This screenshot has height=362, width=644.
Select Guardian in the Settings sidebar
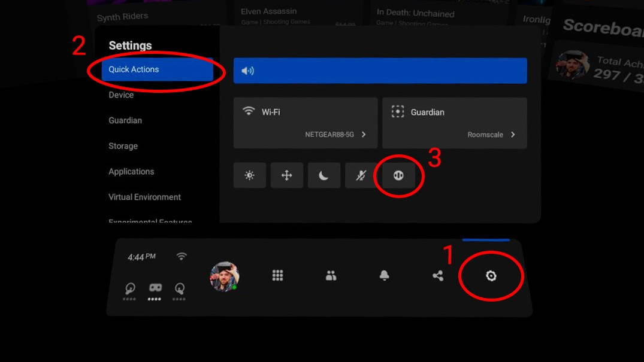pyautogui.click(x=125, y=120)
